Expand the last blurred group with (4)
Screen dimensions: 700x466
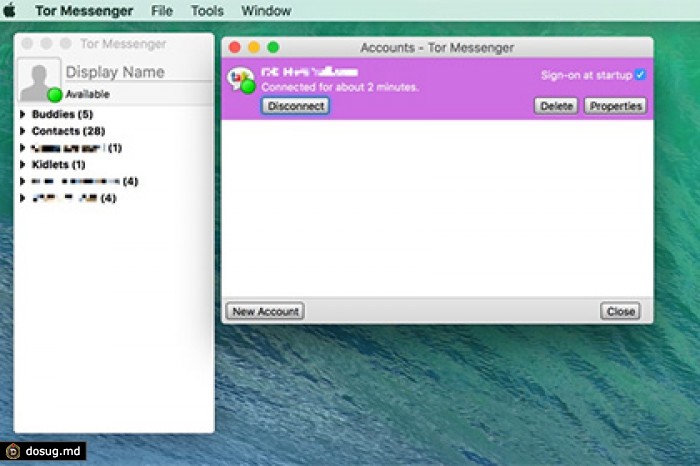23,198
